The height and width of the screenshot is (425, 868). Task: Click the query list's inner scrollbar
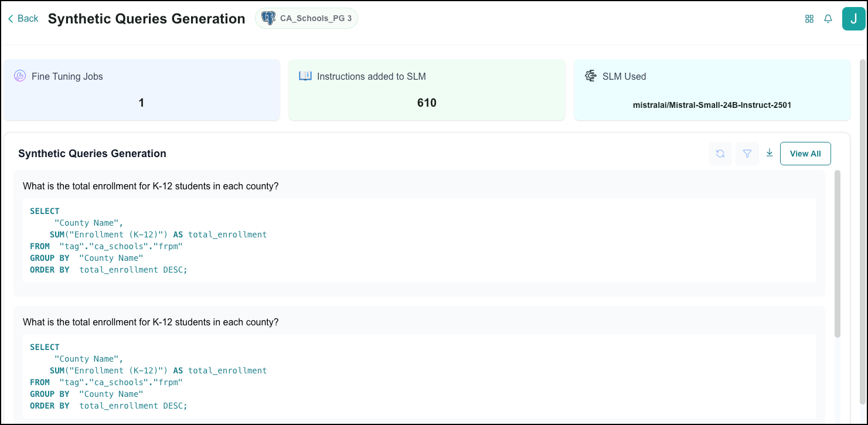(x=838, y=254)
